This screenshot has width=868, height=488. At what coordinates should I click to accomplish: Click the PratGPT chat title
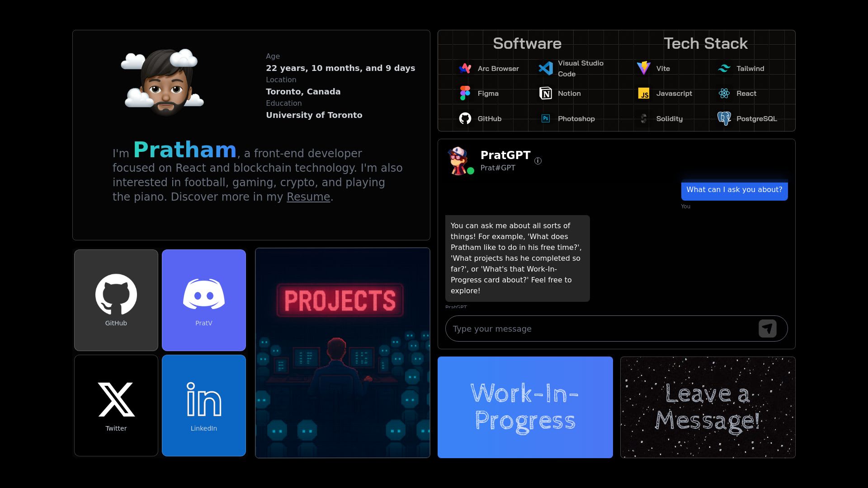(x=505, y=155)
